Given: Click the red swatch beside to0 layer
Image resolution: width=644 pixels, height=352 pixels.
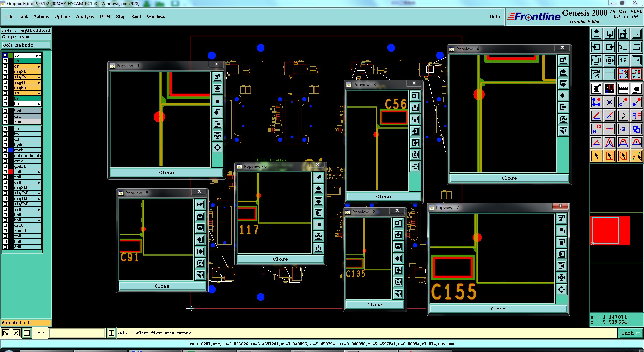Looking at the screenshot, I should tap(11, 172).
